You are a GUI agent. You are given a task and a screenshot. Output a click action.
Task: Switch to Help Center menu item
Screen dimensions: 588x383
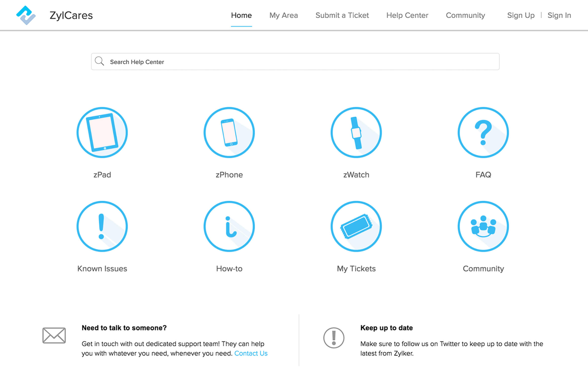[407, 15]
